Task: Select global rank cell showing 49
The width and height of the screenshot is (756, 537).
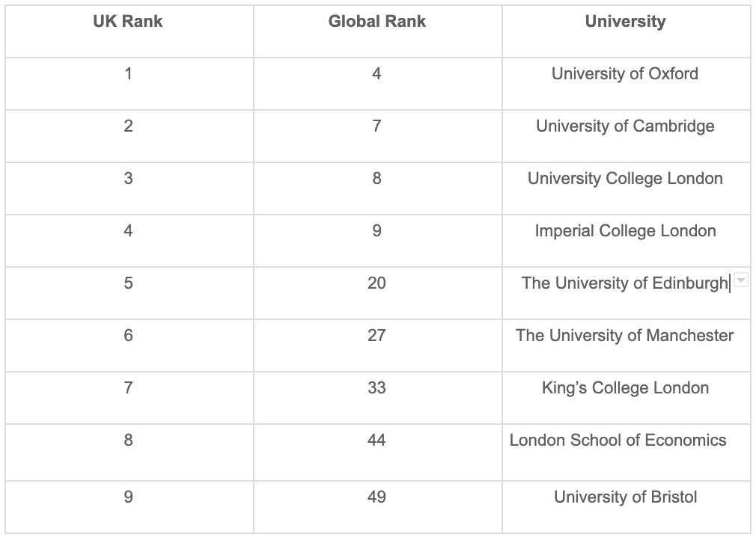Action: 377,507
